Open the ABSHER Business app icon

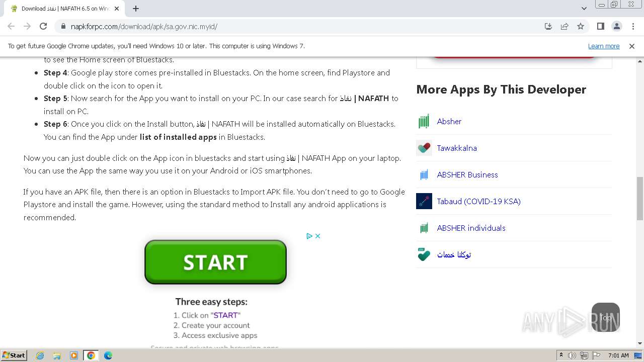424,175
